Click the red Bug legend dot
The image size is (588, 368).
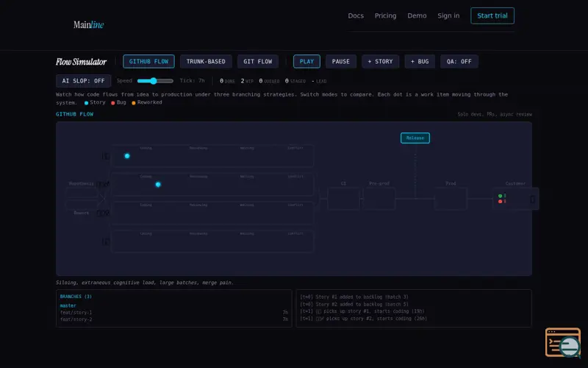[x=113, y=103]
